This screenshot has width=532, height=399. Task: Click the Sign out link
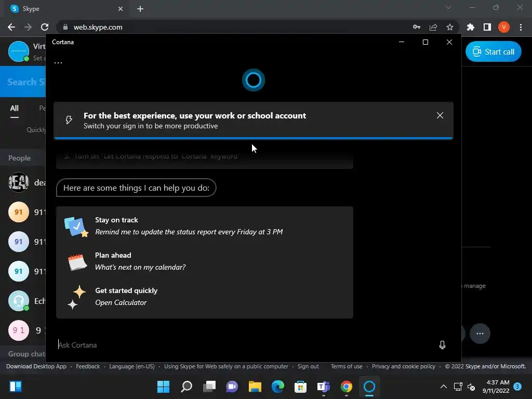(x=308, y=366)
